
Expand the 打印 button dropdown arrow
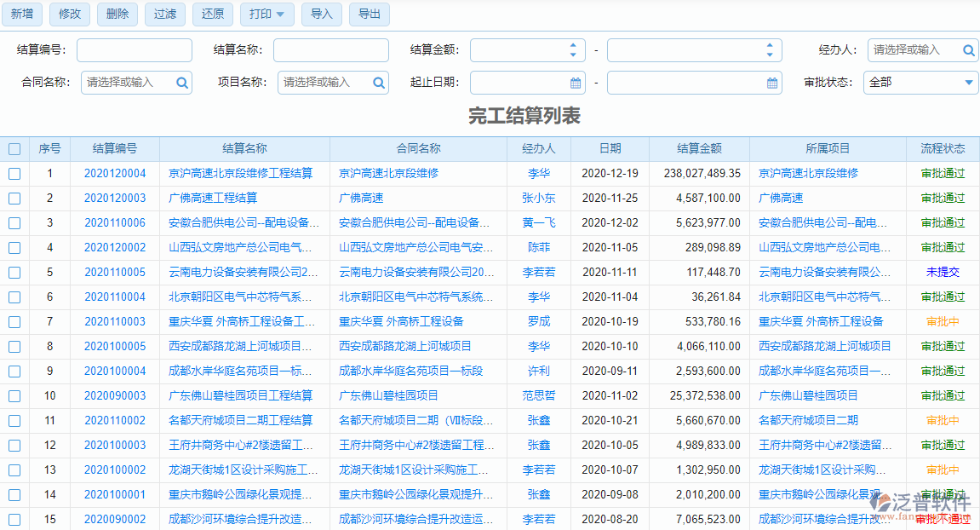tap(281, 14)
